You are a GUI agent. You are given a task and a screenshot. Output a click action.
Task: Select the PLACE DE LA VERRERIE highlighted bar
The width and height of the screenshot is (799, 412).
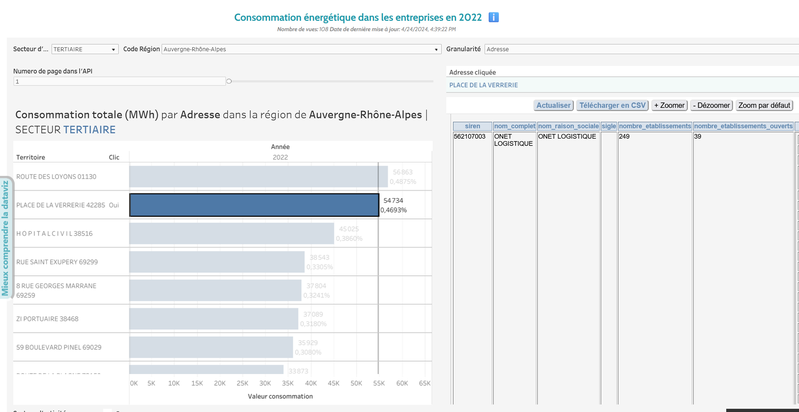tap(254, 205)
